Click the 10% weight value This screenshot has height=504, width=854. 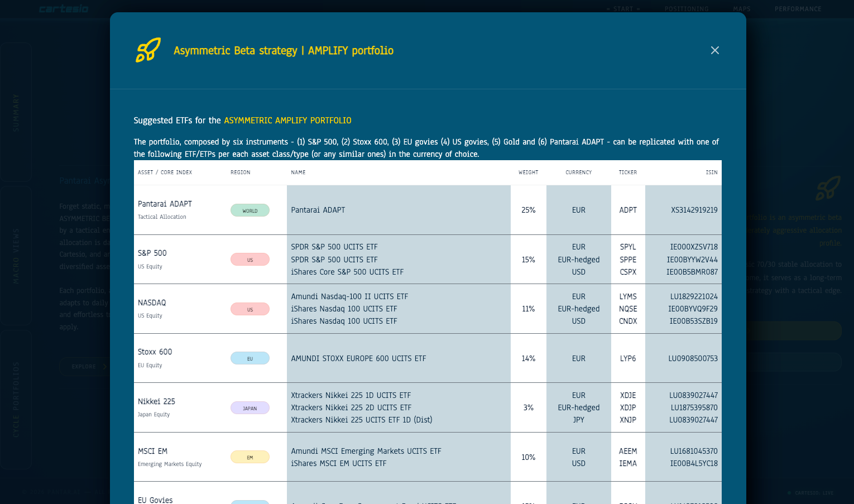point(529,457)
